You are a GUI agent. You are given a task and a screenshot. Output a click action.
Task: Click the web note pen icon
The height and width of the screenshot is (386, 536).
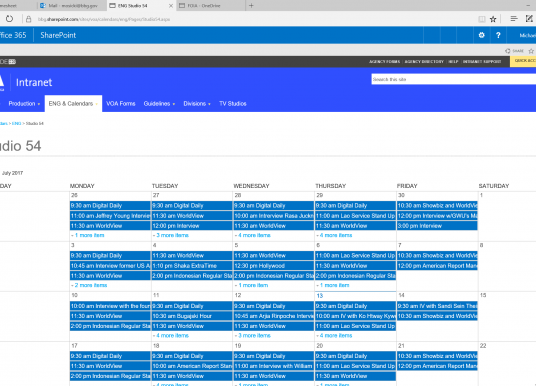pos(529,19)
